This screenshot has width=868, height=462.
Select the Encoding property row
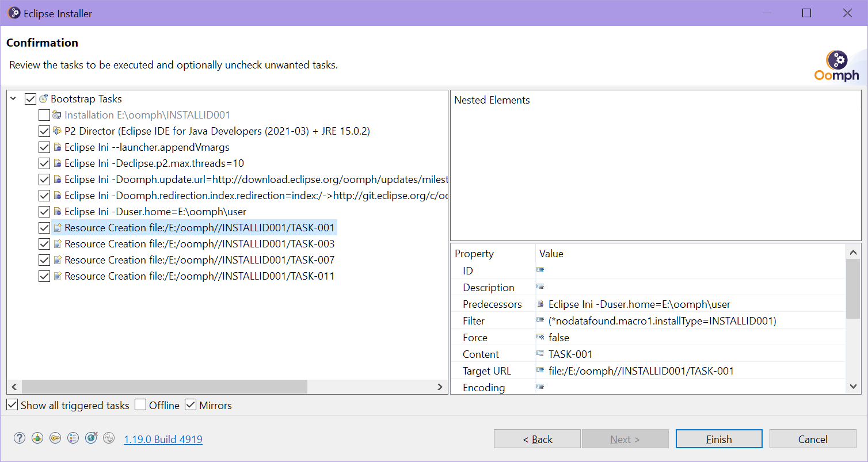pyautogui.click(x=648, y=387)
